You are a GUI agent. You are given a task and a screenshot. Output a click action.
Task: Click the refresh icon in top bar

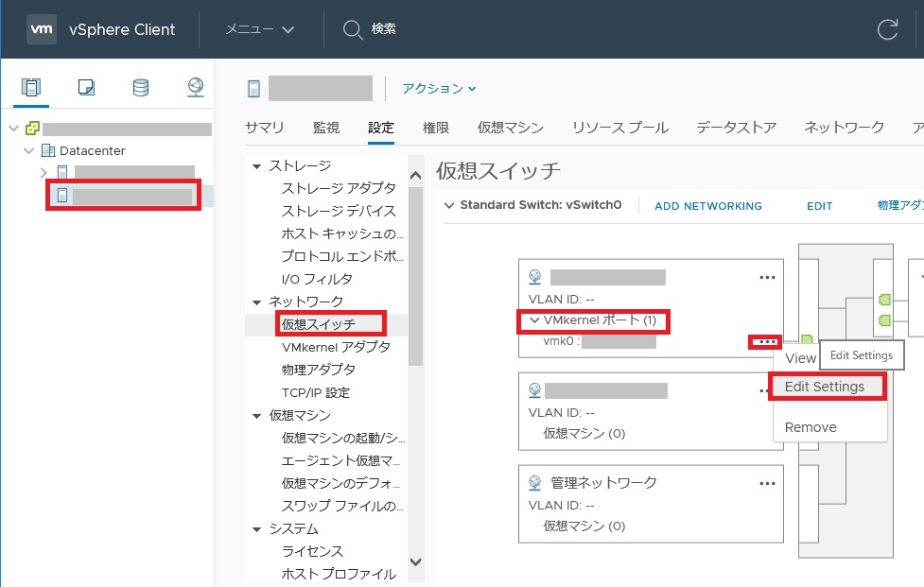coord(887,29)
